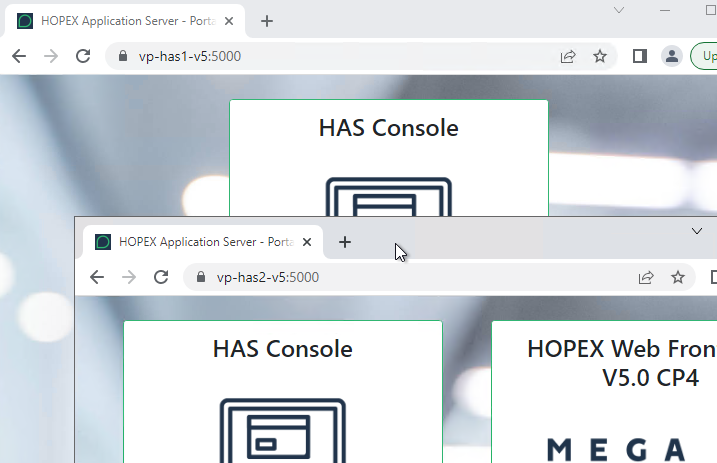Click the vp-has2-v5:5000 address bar

coord(400,277)
